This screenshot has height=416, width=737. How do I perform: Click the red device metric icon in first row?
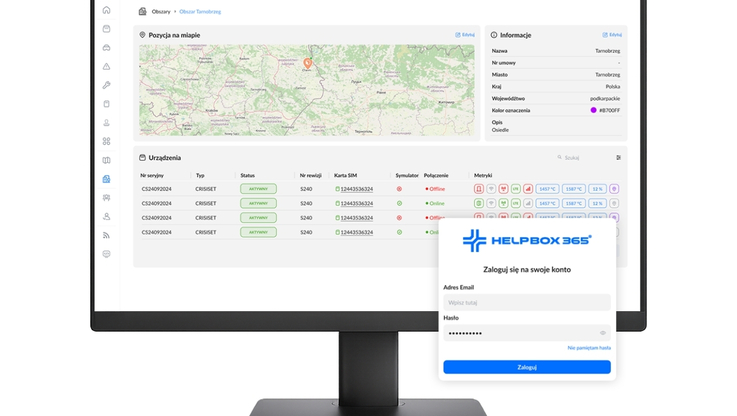pyautogui.click(x=478, y=189)
